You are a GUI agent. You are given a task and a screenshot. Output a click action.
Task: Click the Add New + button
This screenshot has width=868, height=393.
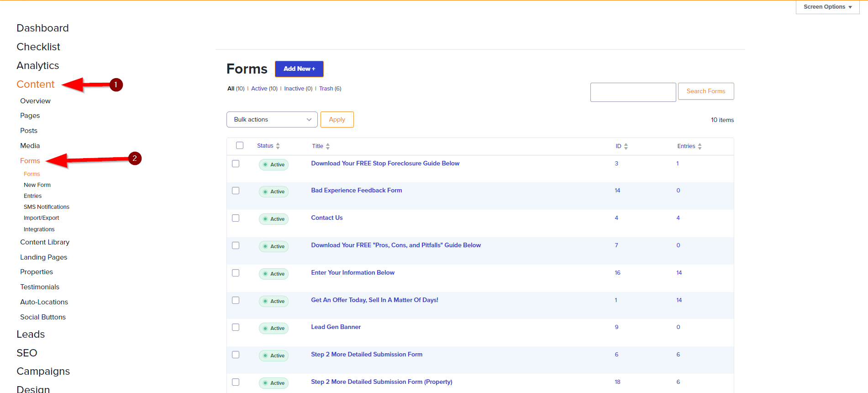coord(299,69)
